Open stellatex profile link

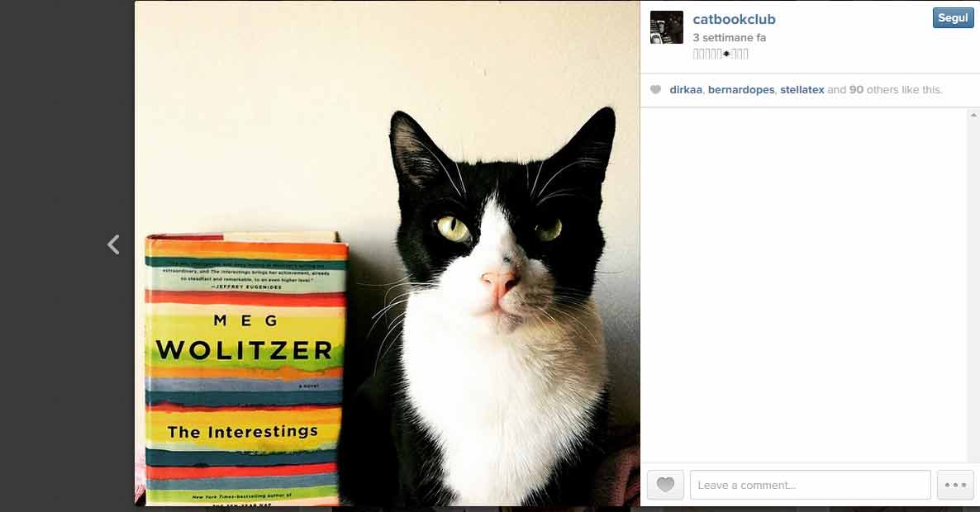click(802, 90)
